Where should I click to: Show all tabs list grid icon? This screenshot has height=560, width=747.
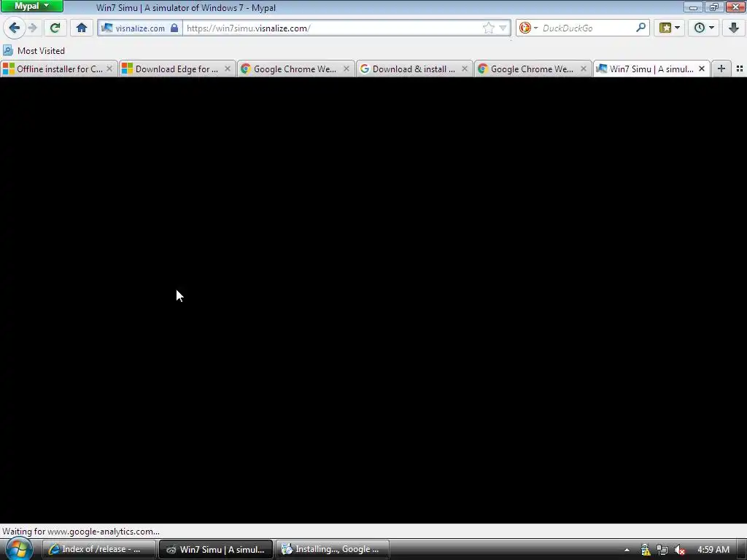click(x=740, y=69)
